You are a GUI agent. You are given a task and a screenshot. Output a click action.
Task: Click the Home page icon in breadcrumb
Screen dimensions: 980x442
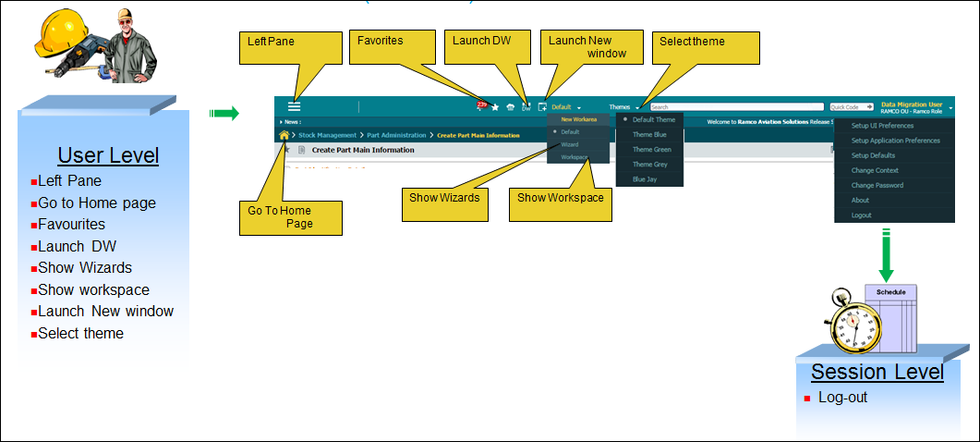click(284, 135)
